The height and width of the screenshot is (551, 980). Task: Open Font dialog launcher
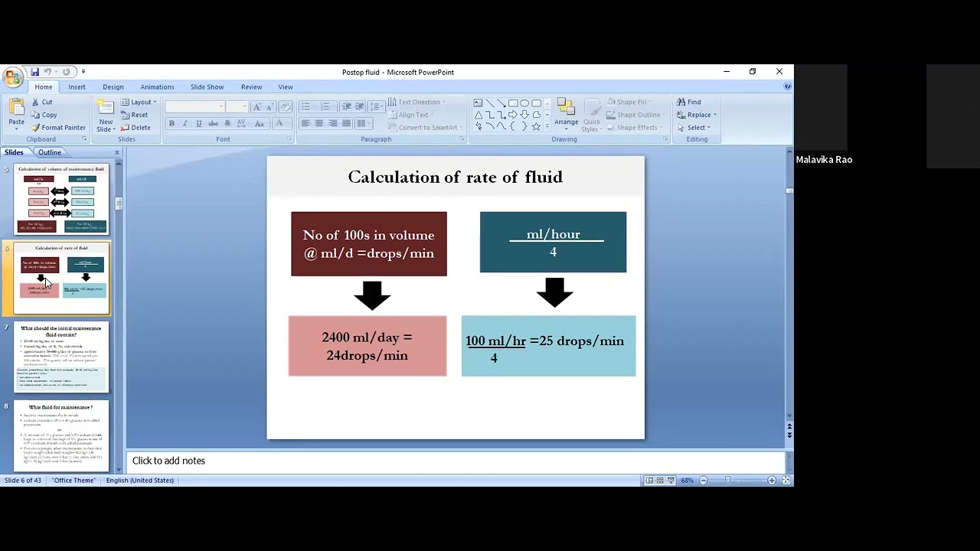tap(289, 139)
